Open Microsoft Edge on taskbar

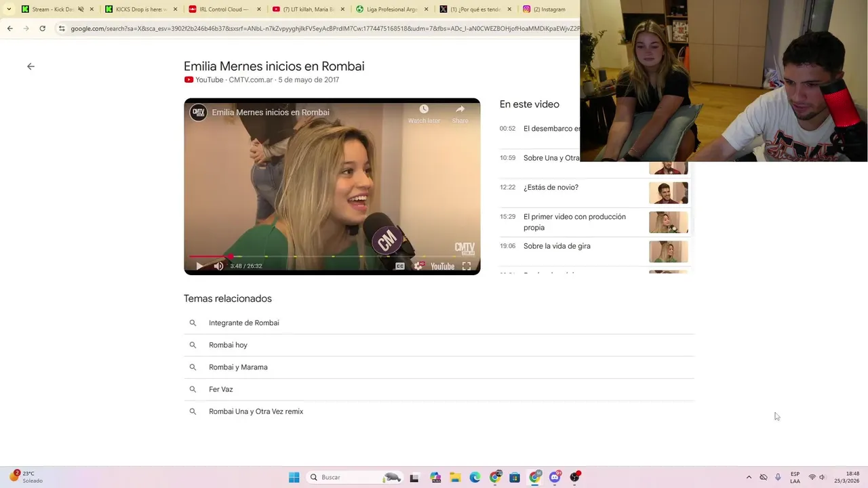(475, 477)
